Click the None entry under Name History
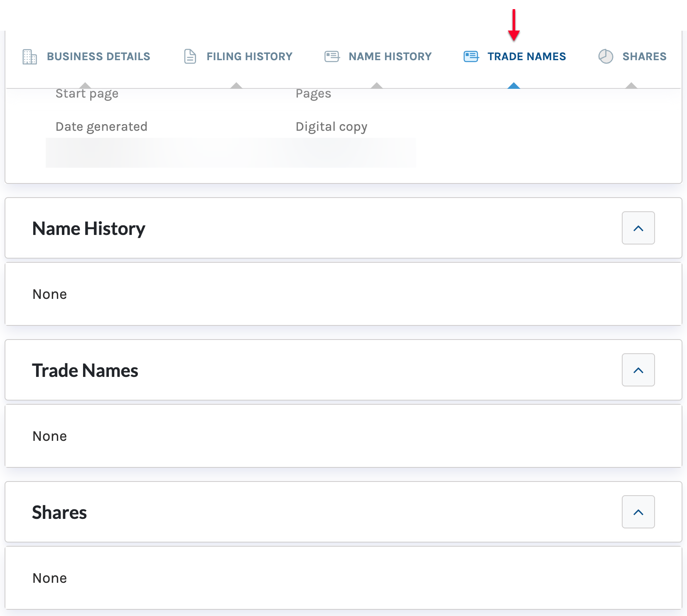This screenshot has height=616, width=687. click(49, 294)
